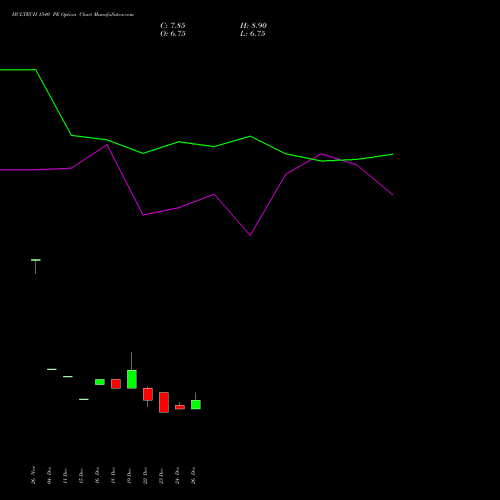This screenshot has width=500, height=500.
Task: Click the 04 Dec date label
Action: pos(49,475)
